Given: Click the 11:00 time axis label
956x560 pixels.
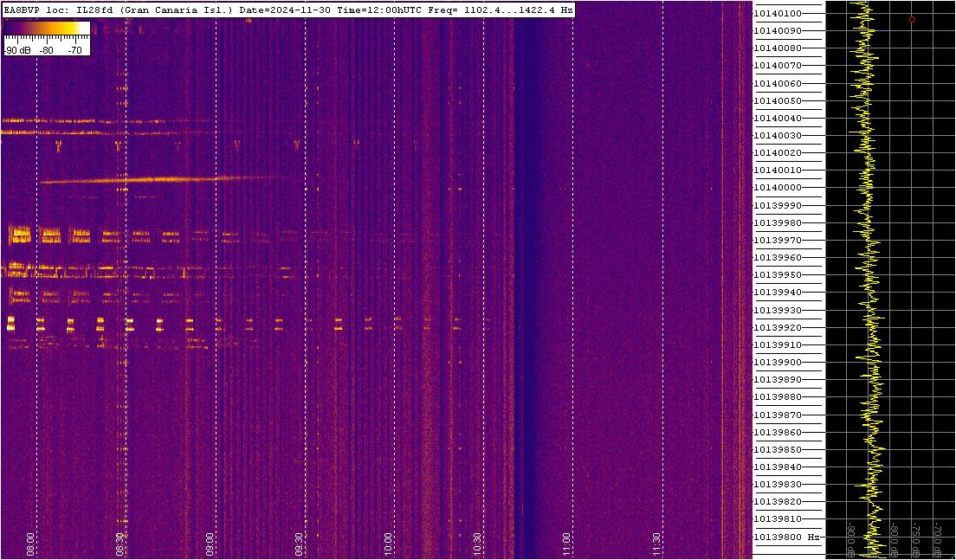Looking at the screenshot, I should point(567,544).
